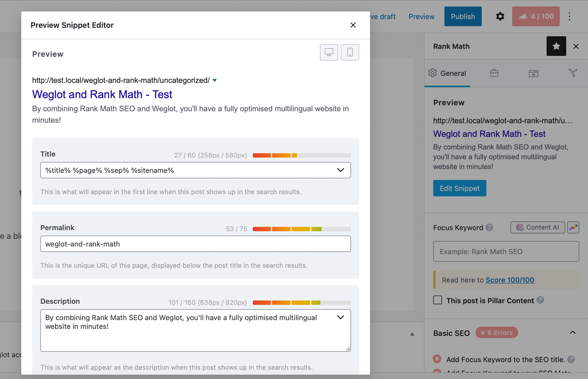Publish the post
The width and height of the screenshot is (588, 379).
point(462,16)
